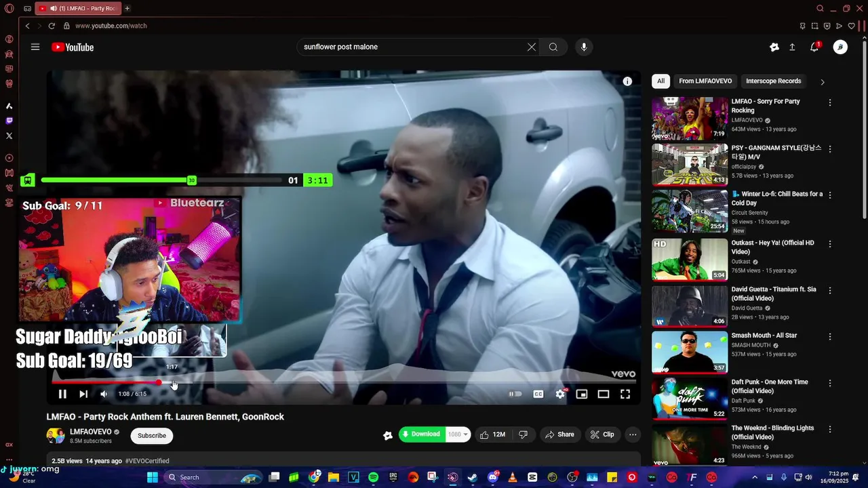Open options for Smash Mouth All Star

[x=830, y=336]
